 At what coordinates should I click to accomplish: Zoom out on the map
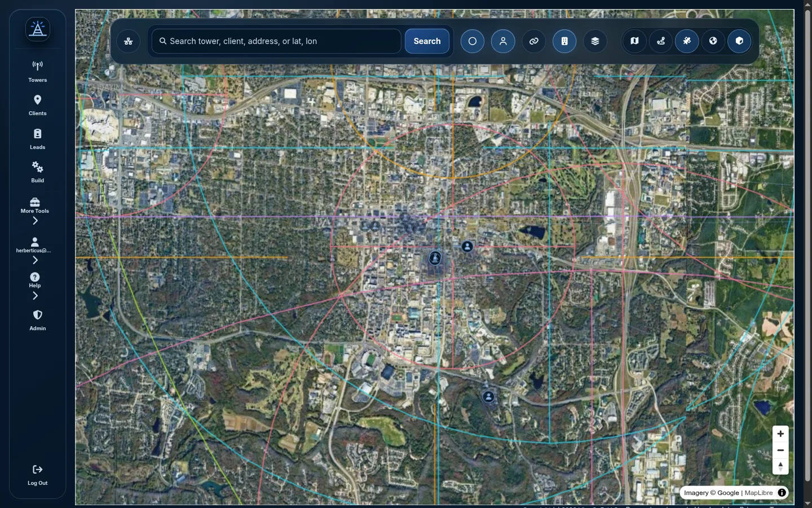[x=780, y=450]
